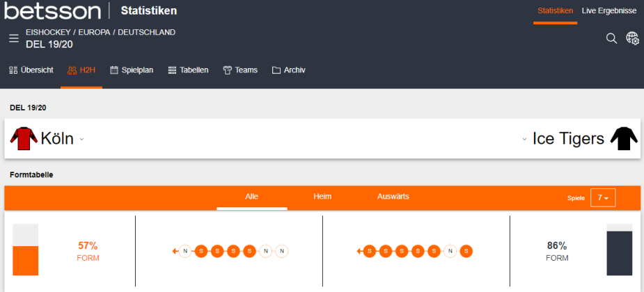
Task: Click the Ice Tigers team name
Action: (x=568, y=138)
